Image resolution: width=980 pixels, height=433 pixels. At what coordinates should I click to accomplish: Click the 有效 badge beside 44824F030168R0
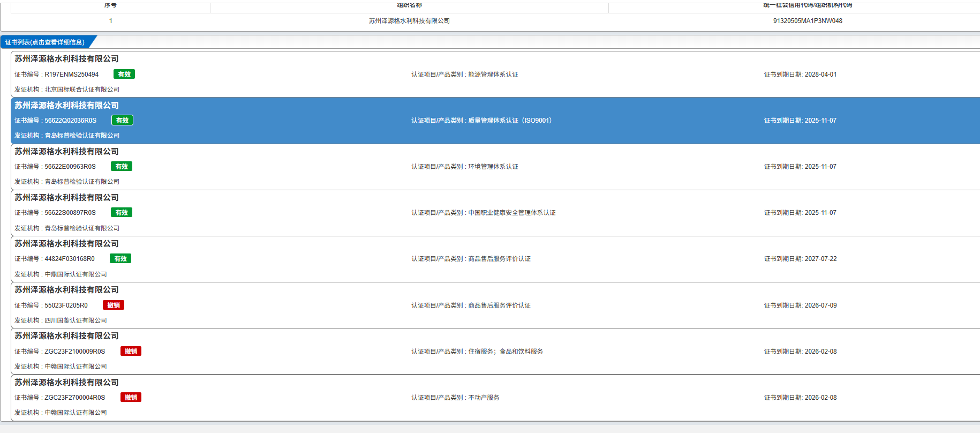120,259
